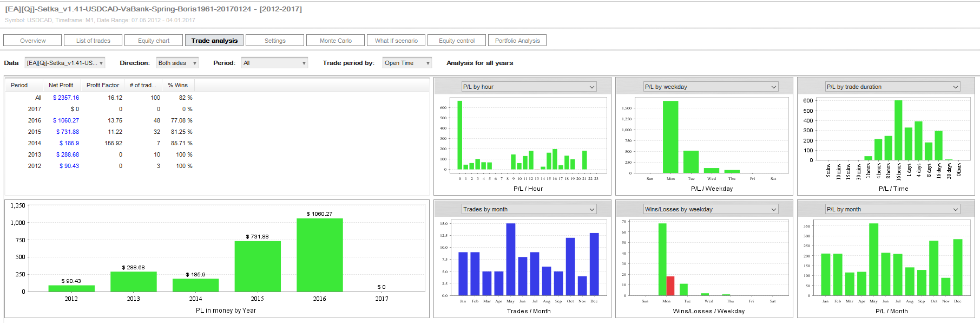Switch to List of trades tab
Viewport: 980px width, 323px height.
(93, 41)
